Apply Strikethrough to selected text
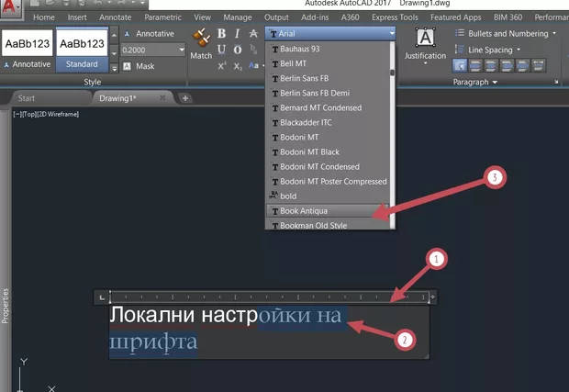The height and width of the screenshot is (392, 569). (253, 34)
